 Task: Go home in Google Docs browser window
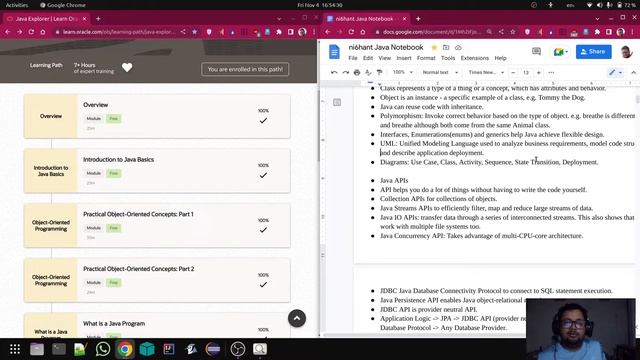tap(363, 32)
